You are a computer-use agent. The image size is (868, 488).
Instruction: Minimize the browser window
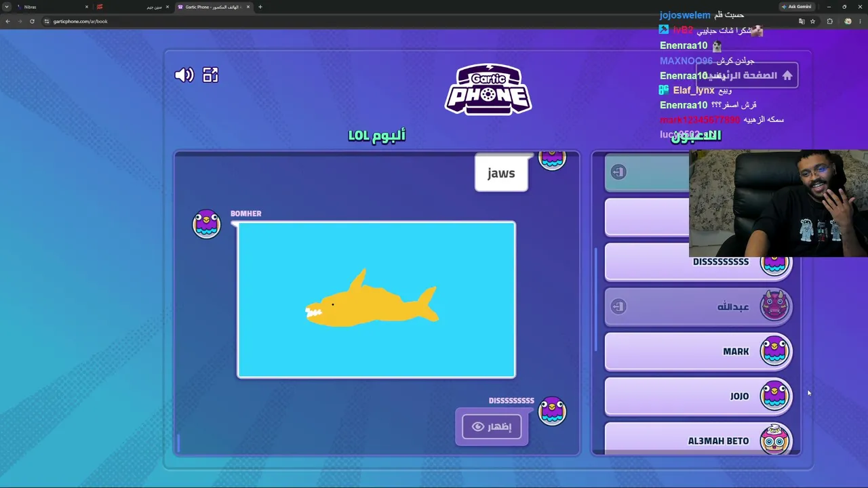[829, 7]
